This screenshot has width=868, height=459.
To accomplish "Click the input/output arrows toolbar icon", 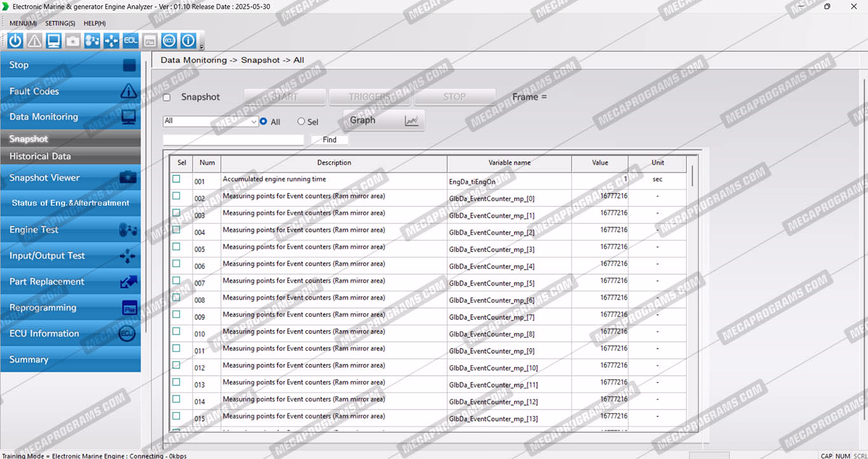I will click(111, 41).
